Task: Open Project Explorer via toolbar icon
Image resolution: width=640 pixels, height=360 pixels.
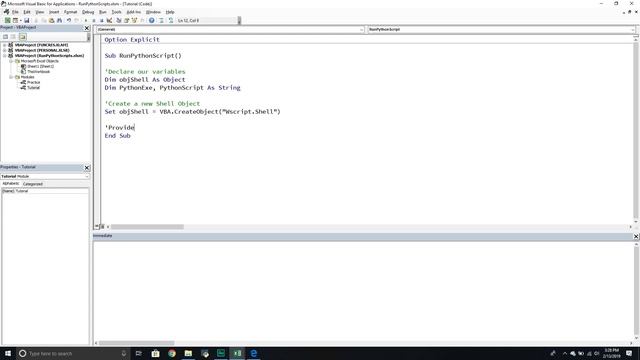Action: tap(119, 20)
